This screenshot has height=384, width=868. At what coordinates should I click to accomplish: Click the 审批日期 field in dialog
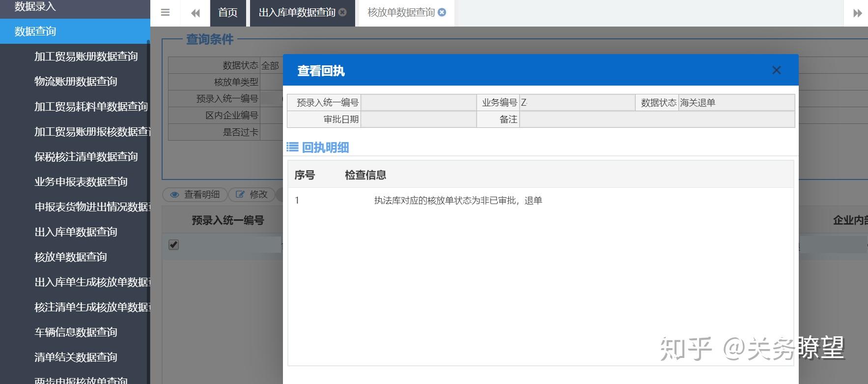pyautogui.click(x=419, y=119)
